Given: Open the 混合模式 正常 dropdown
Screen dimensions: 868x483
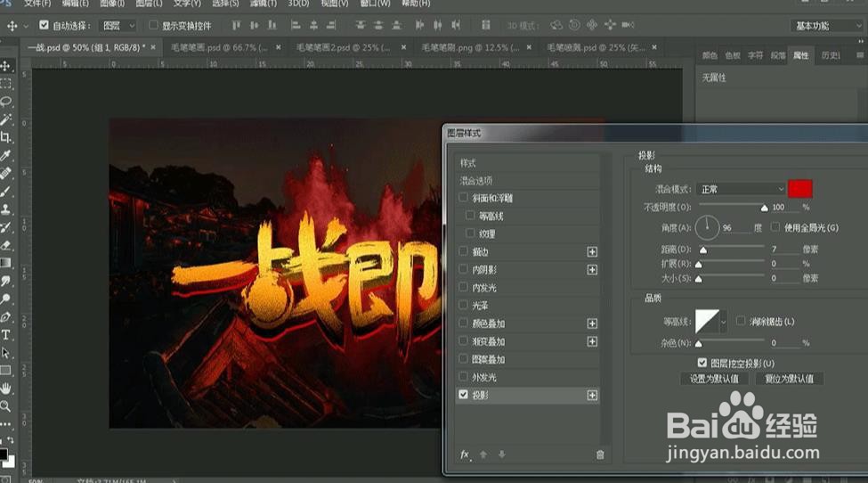Looking at the screenshot, I should (x=741, y=190).
